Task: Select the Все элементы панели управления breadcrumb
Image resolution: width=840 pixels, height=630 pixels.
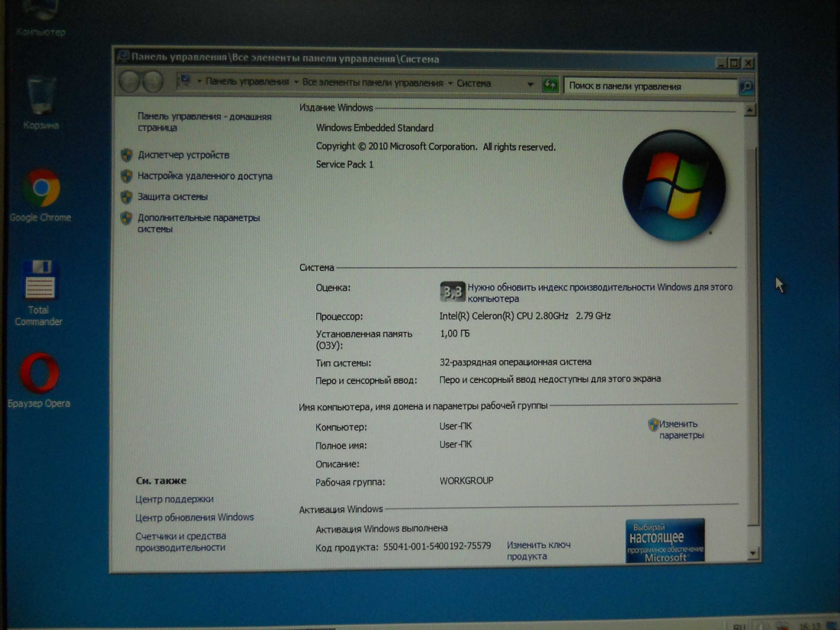Action: 373,82
